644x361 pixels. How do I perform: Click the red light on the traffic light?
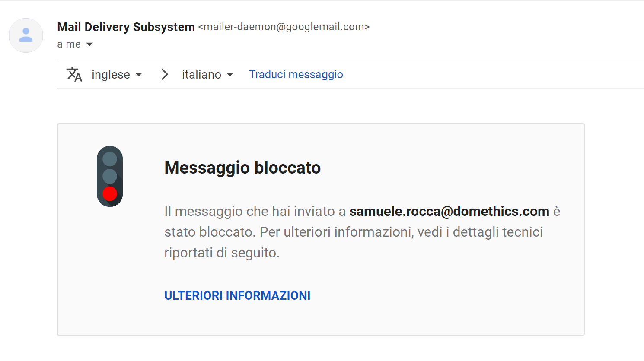[110, 194]
